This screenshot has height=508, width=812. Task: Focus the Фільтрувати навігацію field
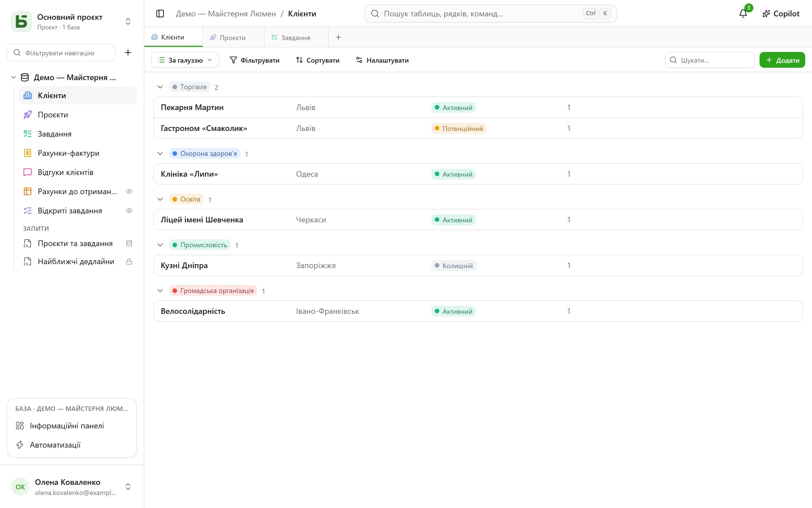pos(61,53)
